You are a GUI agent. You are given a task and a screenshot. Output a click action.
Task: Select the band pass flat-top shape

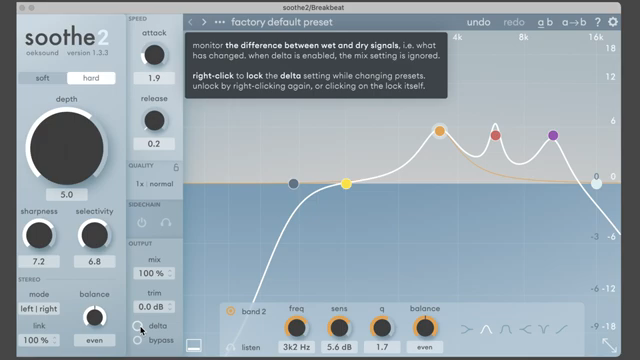coord(506,329)
